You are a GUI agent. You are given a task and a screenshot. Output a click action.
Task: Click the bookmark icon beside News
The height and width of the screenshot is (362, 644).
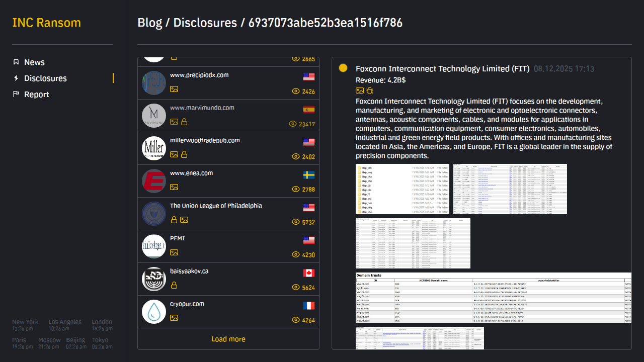coord(16,62)
